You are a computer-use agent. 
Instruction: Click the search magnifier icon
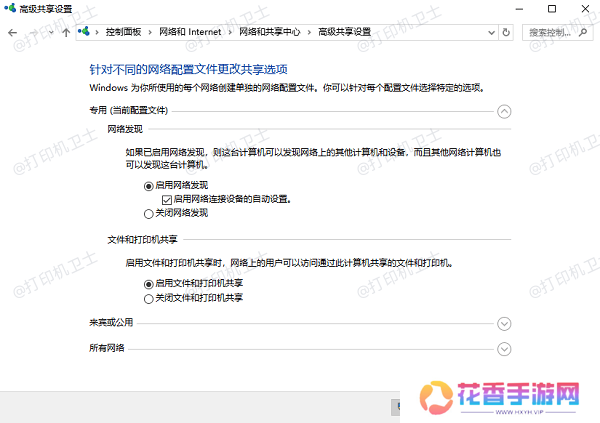pyautogui.click(x=585, y=32)
